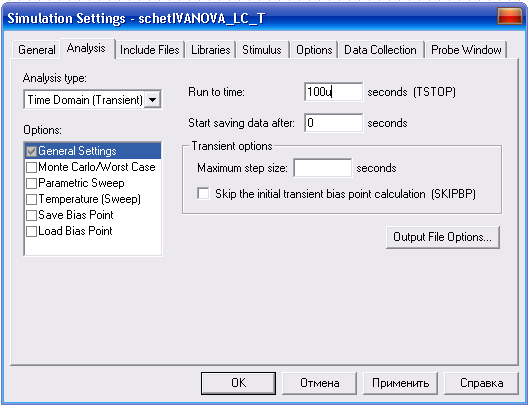Image resolution: width=528 pixels, height=405 pixels.
Task: Confirm settings with the OK button
Action: pos(238,383)
